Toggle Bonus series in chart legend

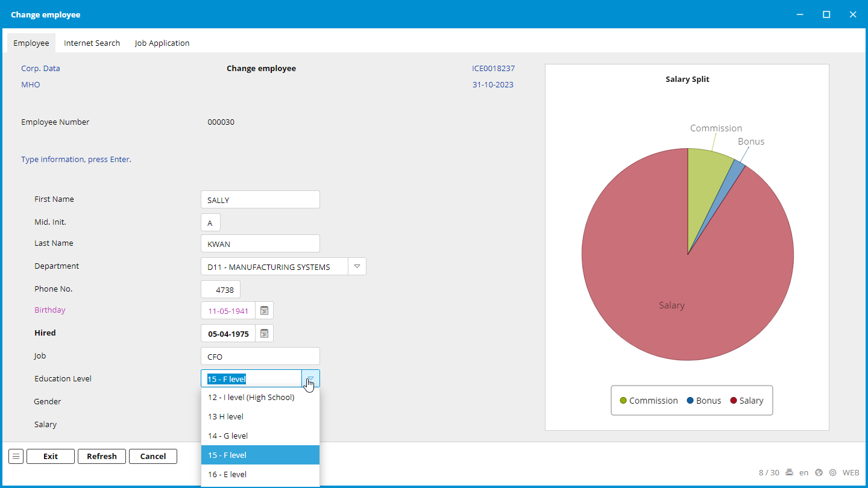coord(703,401)
